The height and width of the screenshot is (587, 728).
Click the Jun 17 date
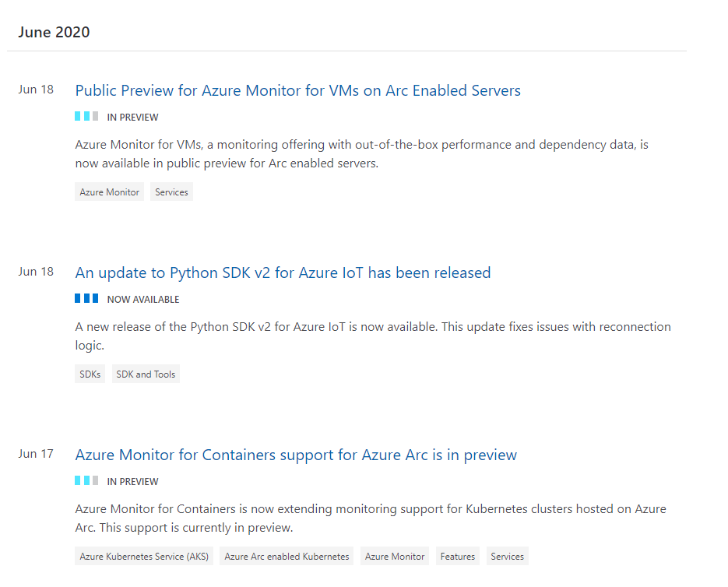[x=36, y=454]
